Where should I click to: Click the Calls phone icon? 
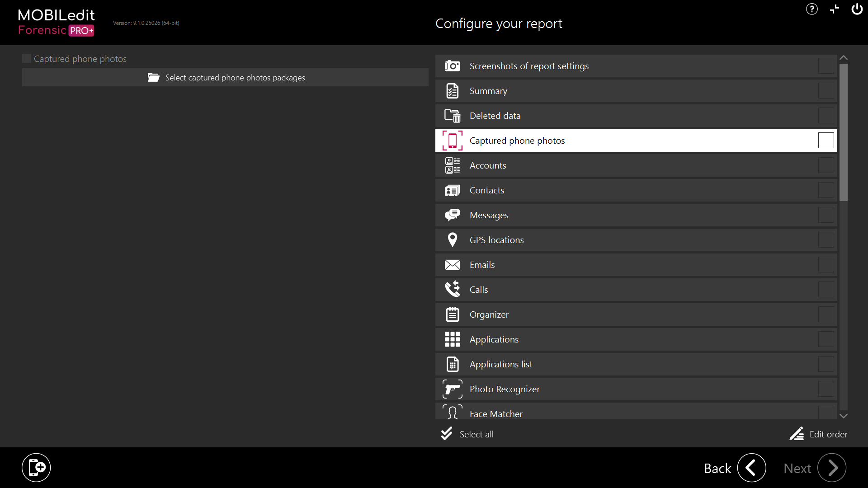tap(452, 290)
